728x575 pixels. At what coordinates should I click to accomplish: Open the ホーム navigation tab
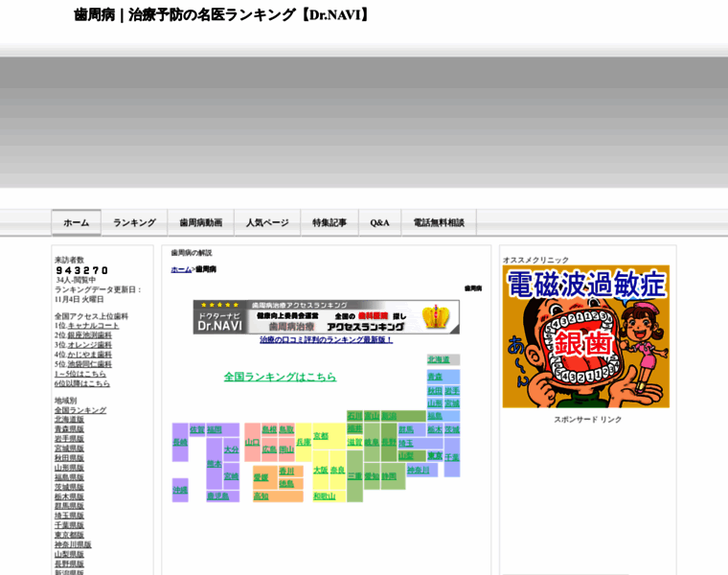tap(76, 222)
